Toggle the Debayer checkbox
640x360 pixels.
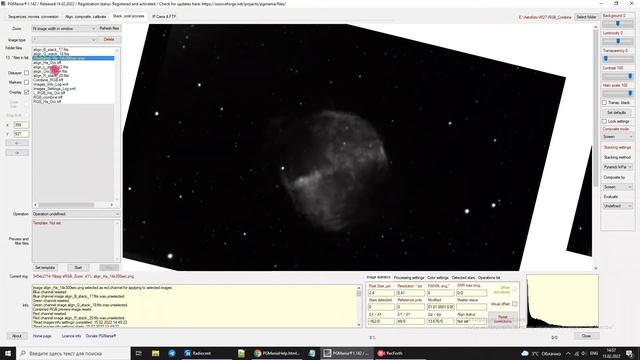click(x=27, y=73)
